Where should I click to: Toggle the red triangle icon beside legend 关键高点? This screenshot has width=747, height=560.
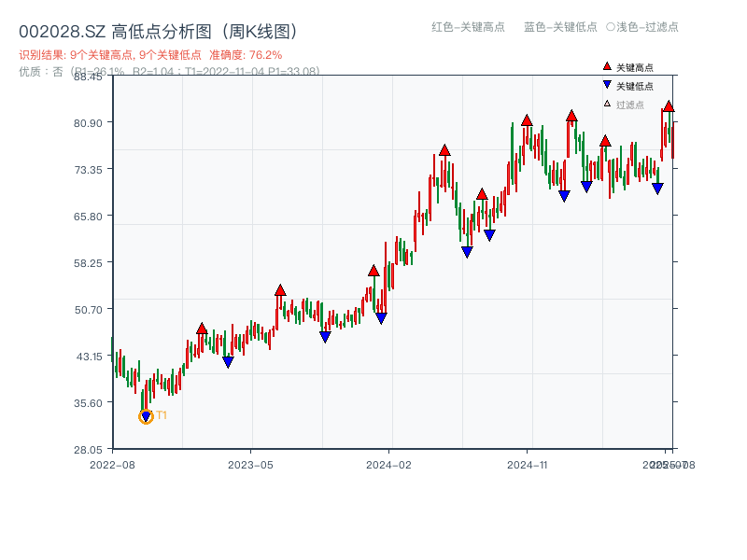[607, 66]
